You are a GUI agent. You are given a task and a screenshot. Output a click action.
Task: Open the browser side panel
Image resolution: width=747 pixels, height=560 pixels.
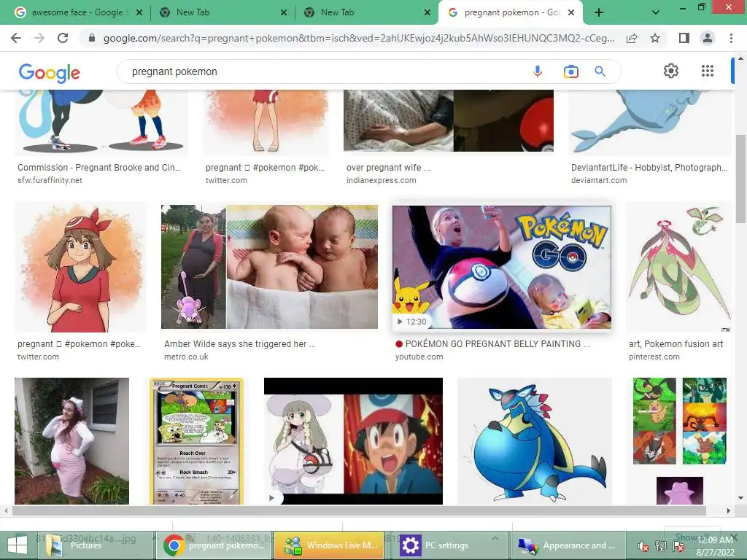[684, 38]
